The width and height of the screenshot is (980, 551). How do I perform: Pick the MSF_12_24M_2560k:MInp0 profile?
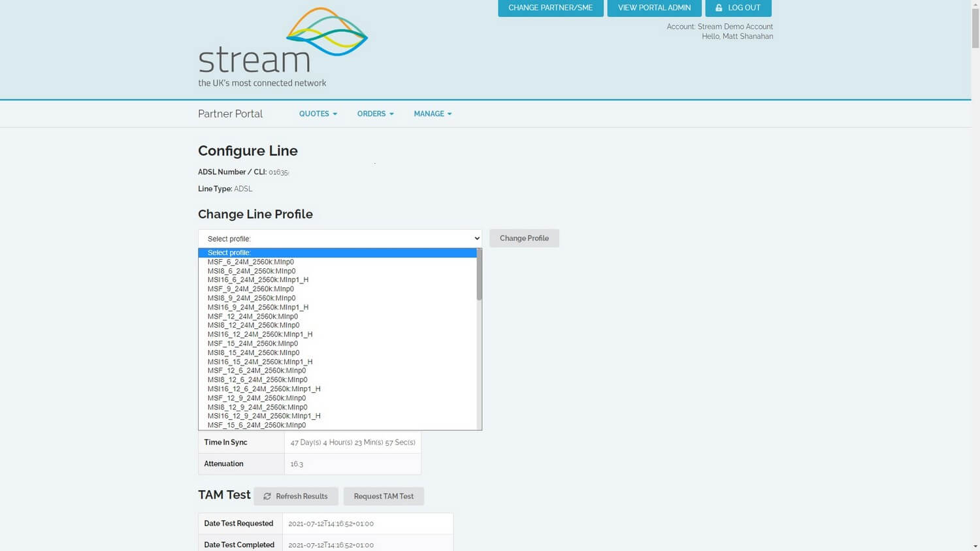pyautogui.click(x=253, y=316)
